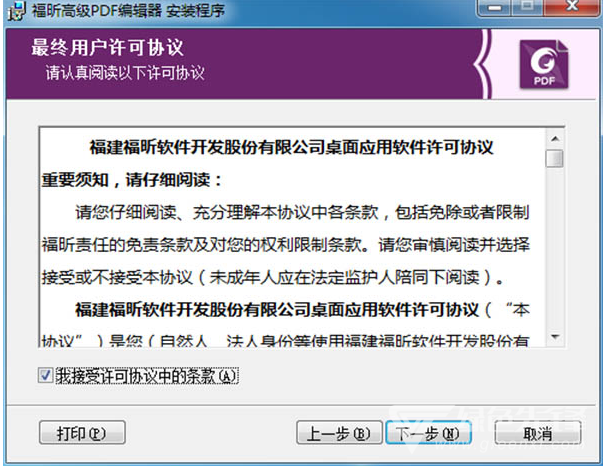Screen dimensions: 603x470
Task: Click the disabled maximize window button
Action: [x=527, y=7]
